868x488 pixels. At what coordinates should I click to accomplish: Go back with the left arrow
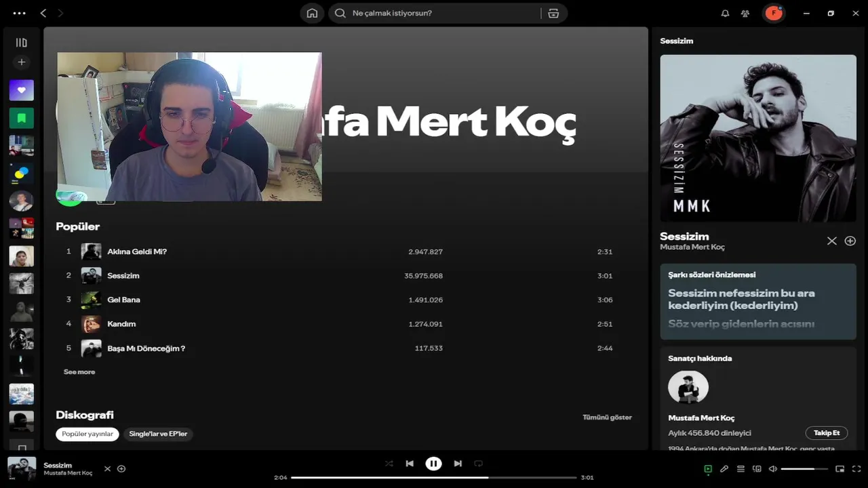[x=43, y=13]
